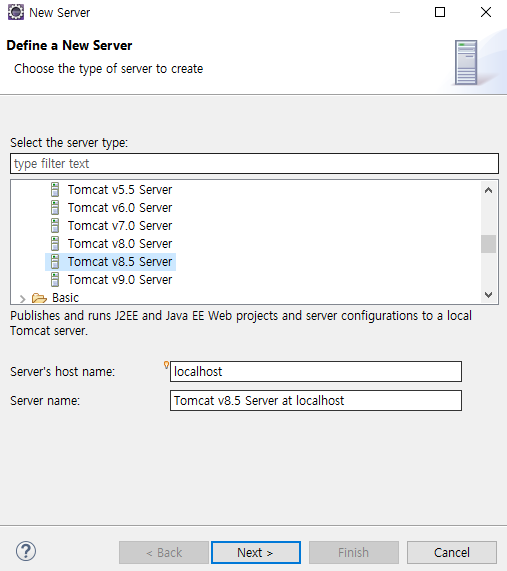The image size is (507, 571).
Task: Close the New Server dialog
Action: pyautogui.click(x=486, y=12)
